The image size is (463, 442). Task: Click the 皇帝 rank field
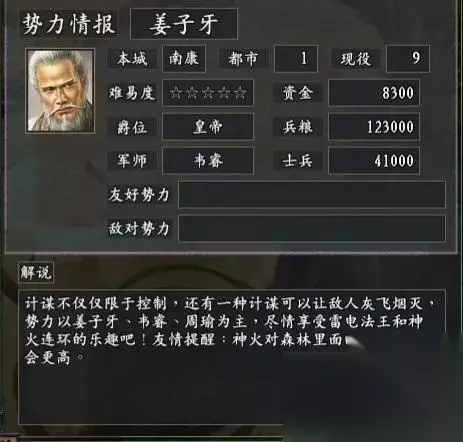click(x=208, y=127)
